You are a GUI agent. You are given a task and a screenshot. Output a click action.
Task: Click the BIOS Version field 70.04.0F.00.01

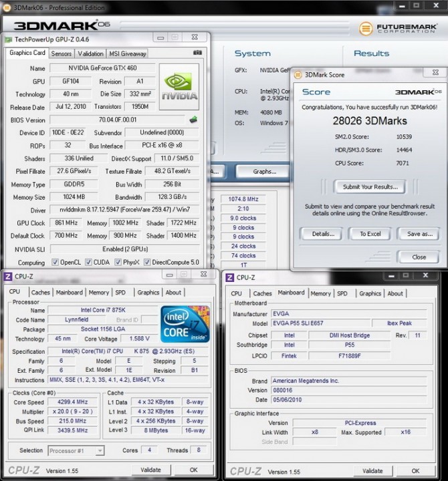tap(118, 120)
